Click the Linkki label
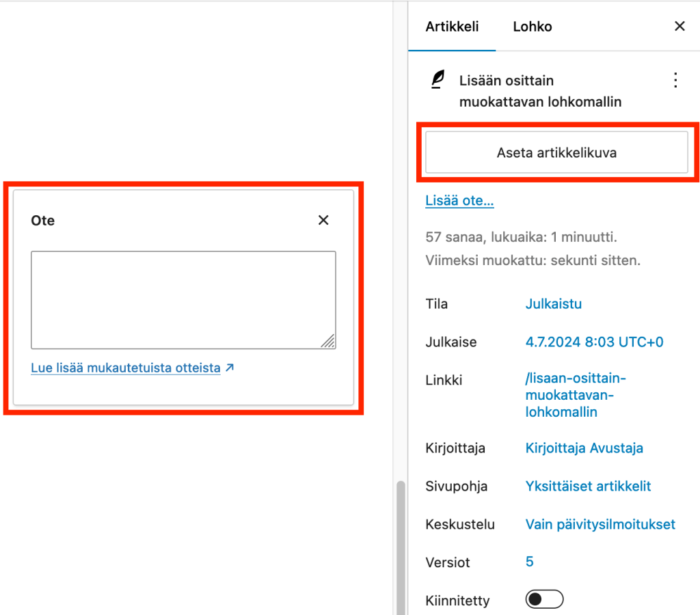This screenshot has width=700, height=615. pos(444,380)
